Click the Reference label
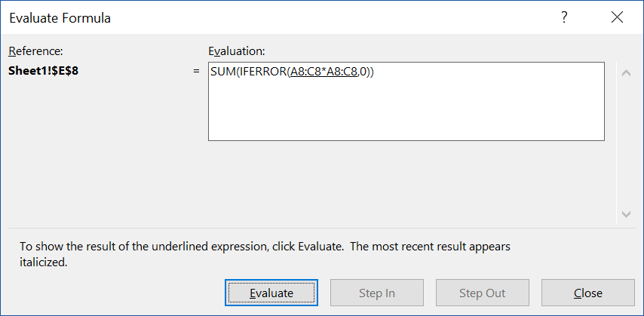644x316 pixels. 35,51
